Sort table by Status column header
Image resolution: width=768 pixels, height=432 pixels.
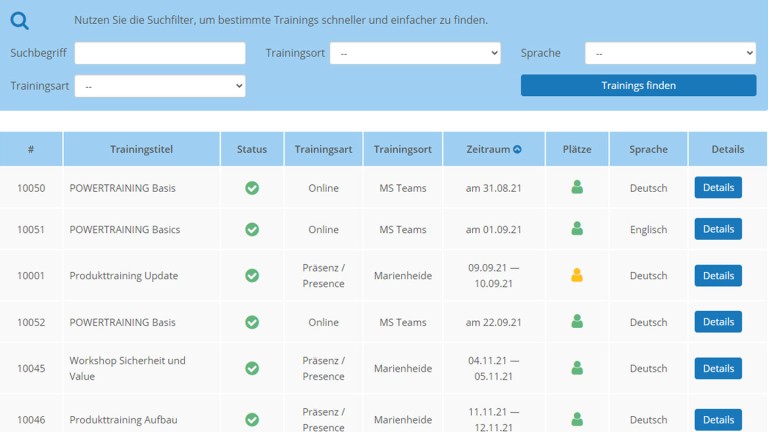(x=252, y=150)
